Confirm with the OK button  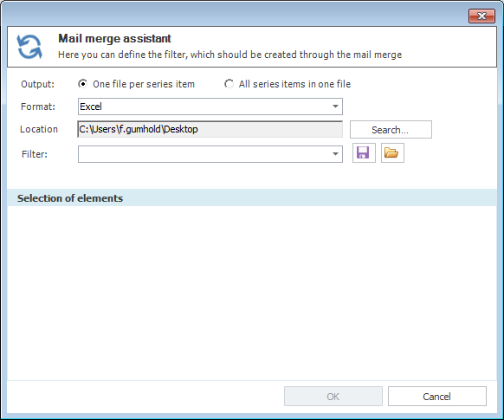(x=333, y=397)
